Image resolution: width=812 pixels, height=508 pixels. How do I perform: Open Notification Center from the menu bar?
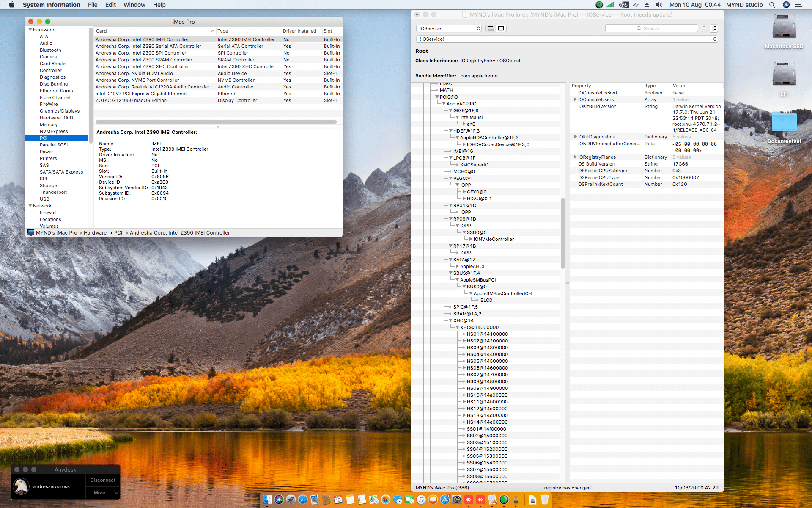tap(798, 5)
